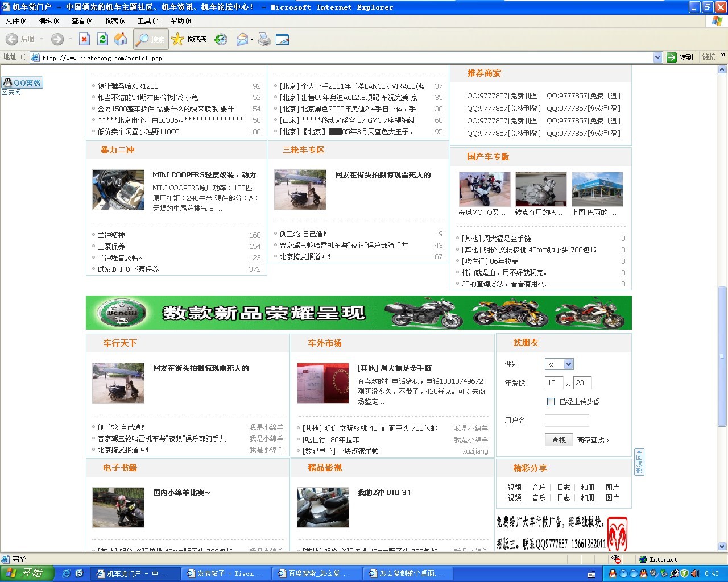Click the language bar keyboard icon

click(591, 574)
